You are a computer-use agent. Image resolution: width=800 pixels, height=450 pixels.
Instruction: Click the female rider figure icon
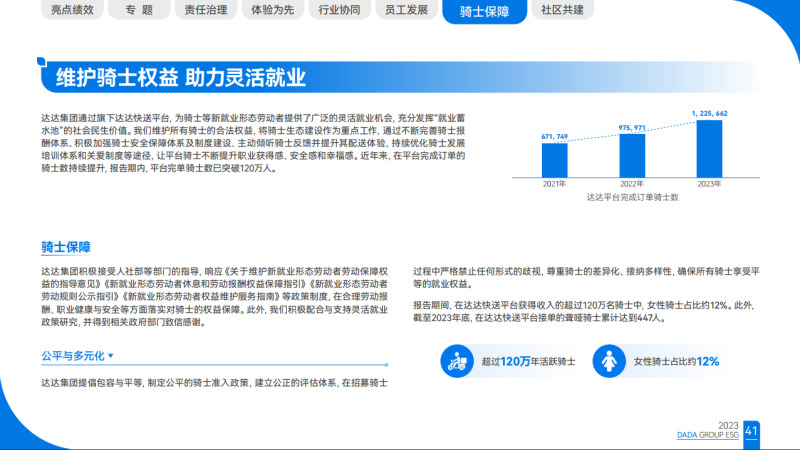tap(609, 361)
